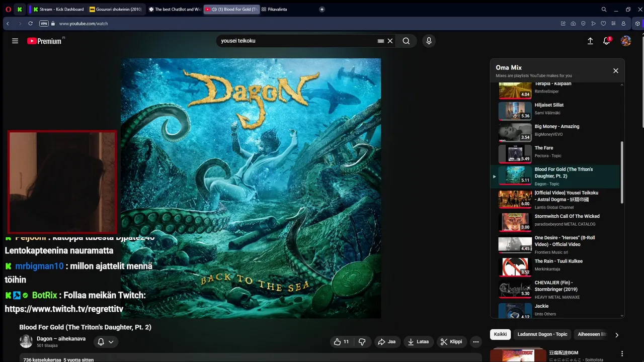Click the webcam overlay video
The image size is (644, 362).
(x=62, y=182)
